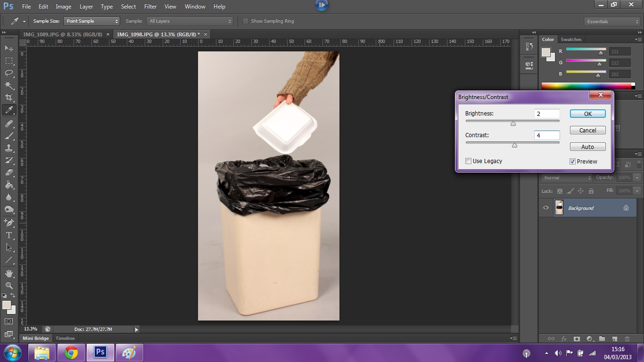This screenshot has width=644, height=362.
Task: Select the Eraser tool
Action: click(x=9, y=173)
